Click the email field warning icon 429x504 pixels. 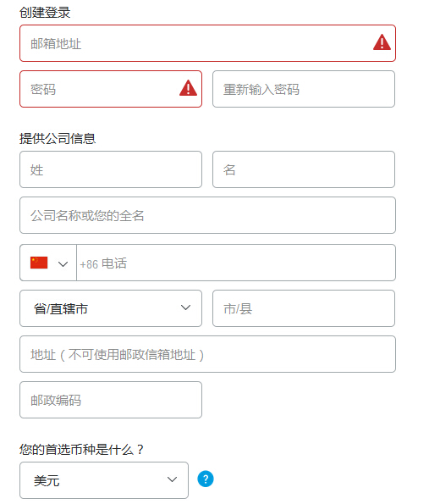(x=382, y=42)
